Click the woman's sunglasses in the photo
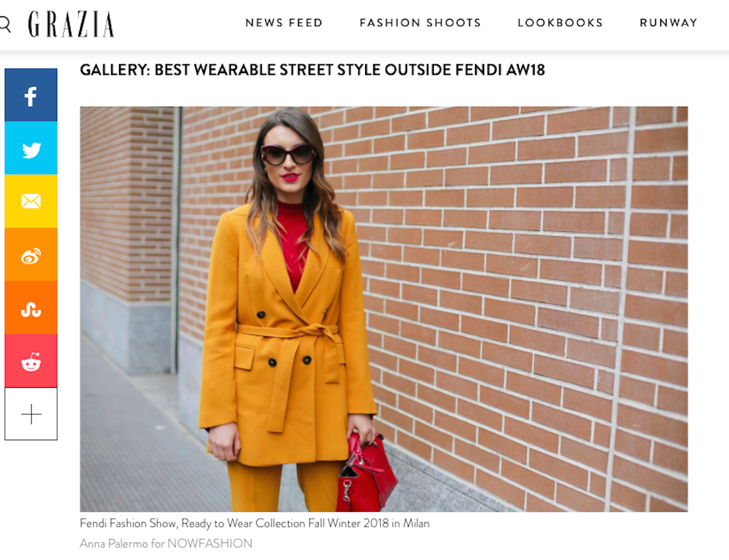Screen dimensions: 729x560 (288, 154)
